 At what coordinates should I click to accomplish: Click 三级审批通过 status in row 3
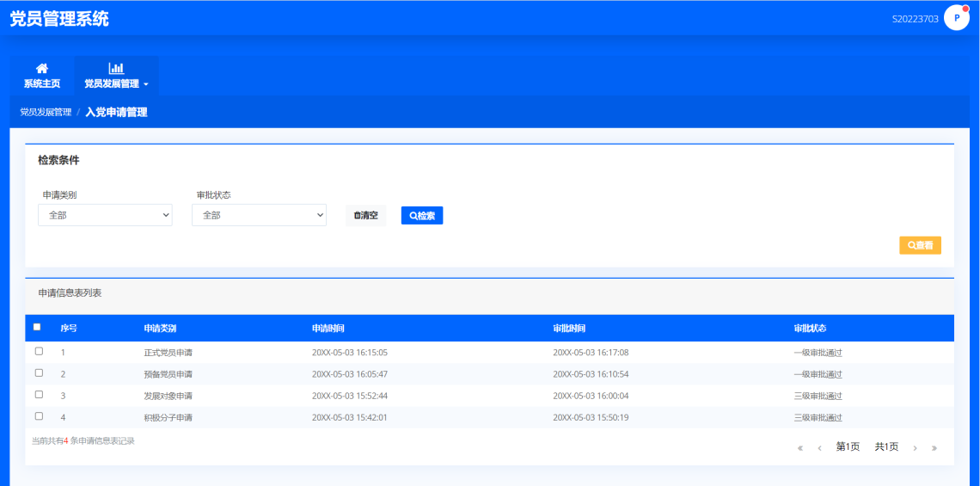[x=818, y=396]
